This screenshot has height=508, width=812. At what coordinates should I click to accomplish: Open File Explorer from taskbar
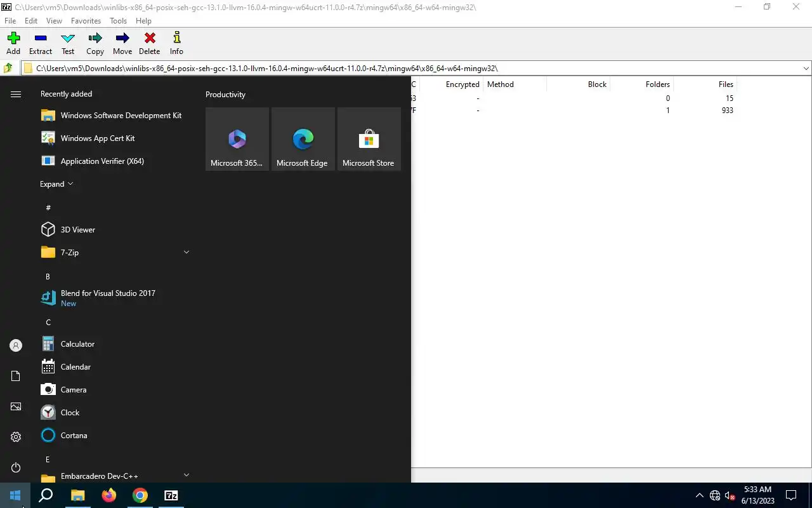click(77, 495)
